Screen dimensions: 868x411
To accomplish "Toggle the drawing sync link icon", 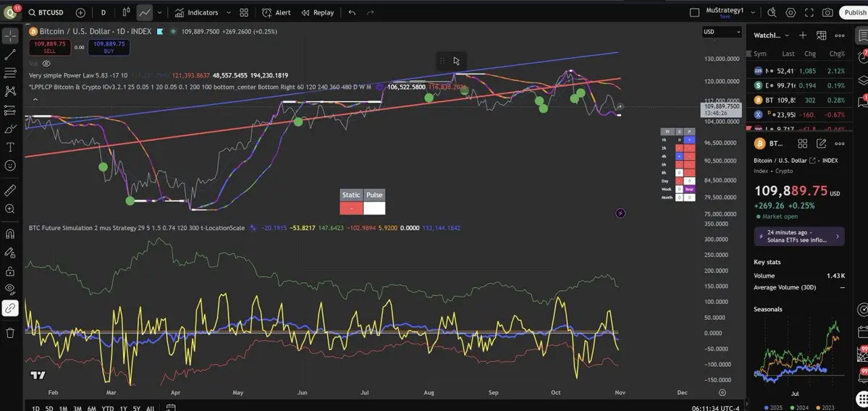I will [x=10, y=309].
